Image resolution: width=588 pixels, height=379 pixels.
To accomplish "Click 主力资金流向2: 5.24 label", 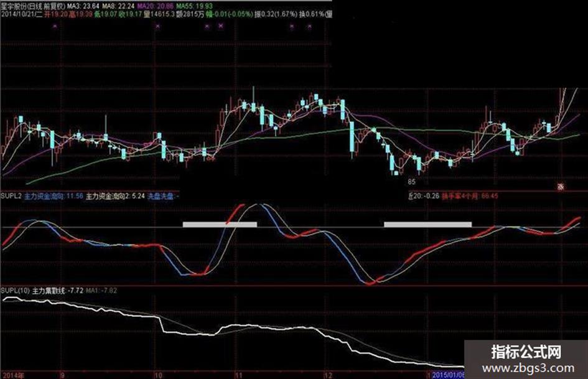I will (x=115, y=196).
